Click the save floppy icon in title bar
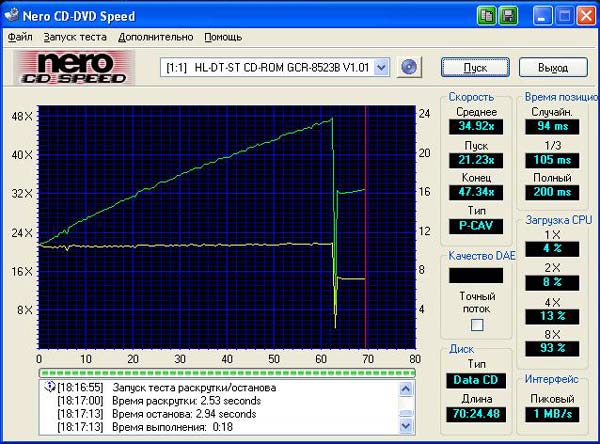Viewport: 600px width, 444px height. (508, 14)
